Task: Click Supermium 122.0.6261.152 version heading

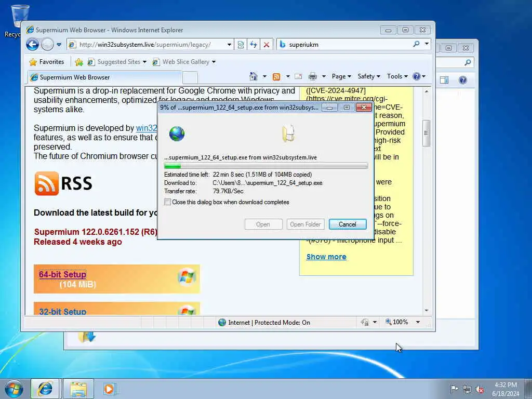Action: pyautogui.click(x=96, y=232)
